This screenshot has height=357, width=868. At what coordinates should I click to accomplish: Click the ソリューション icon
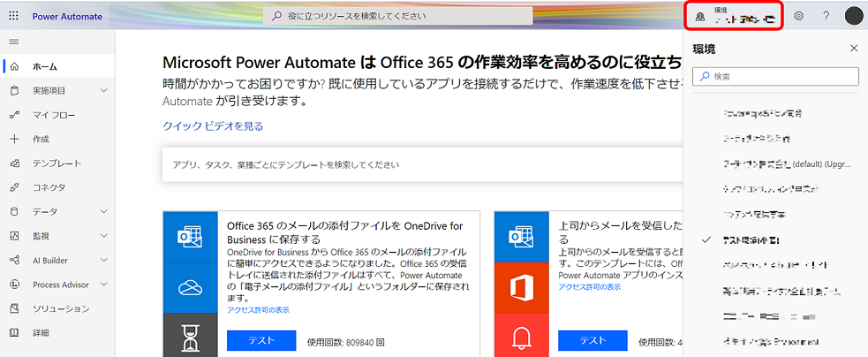(x=15, y=308)
